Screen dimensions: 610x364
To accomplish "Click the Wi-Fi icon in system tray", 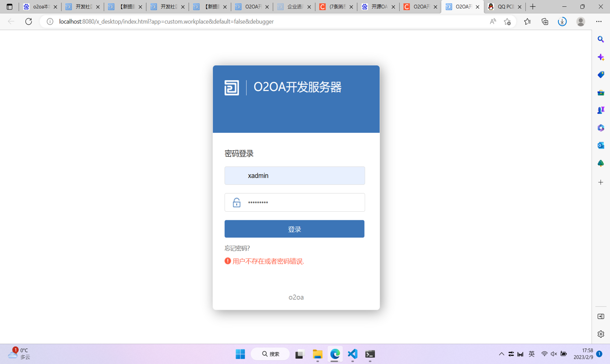I will pyautogui.click(x=545, y=354).
